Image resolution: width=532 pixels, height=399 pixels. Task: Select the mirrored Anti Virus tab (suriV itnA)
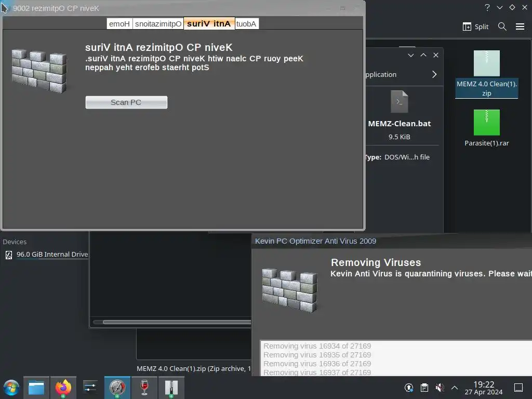tap(209, 23)
